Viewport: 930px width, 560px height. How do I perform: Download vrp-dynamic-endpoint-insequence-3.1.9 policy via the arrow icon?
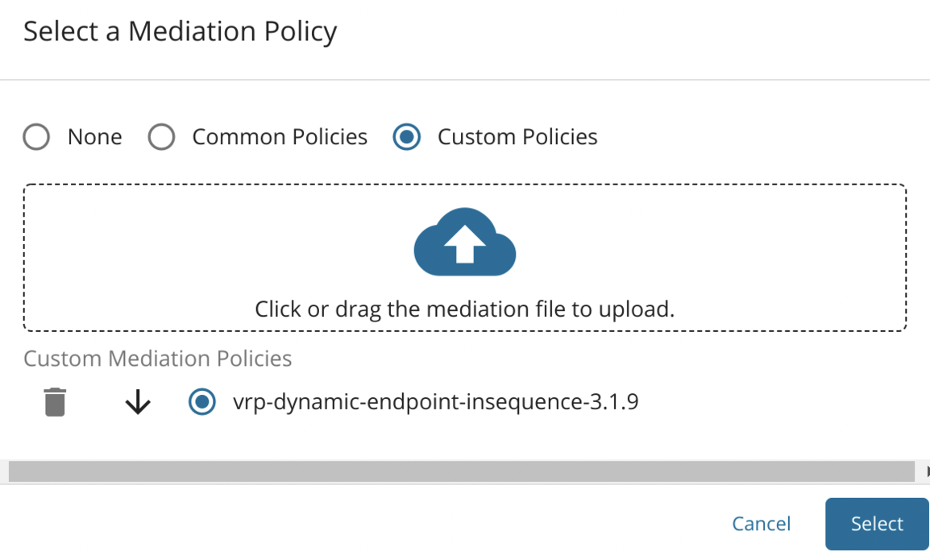(138, 401)
